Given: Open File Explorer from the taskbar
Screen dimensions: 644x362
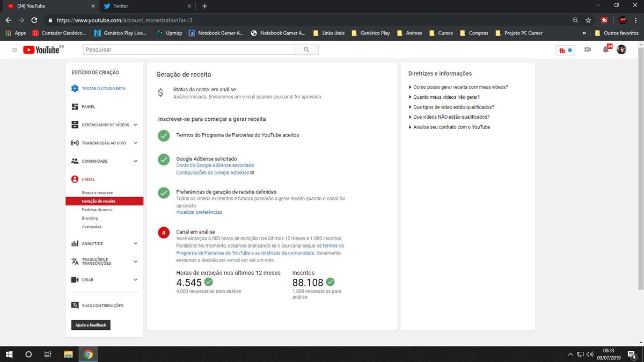Looking at the screenshot, I should click(68, 354).
